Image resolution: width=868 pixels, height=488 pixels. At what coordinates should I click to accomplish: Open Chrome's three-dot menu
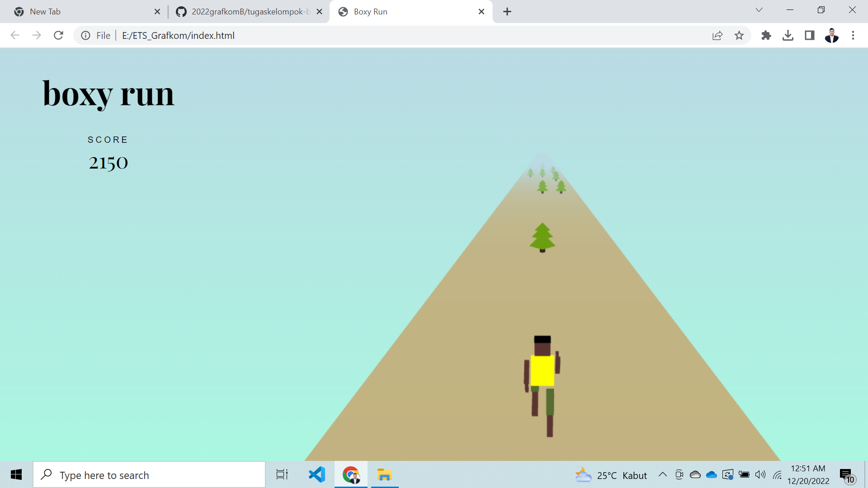coord(853,35)
